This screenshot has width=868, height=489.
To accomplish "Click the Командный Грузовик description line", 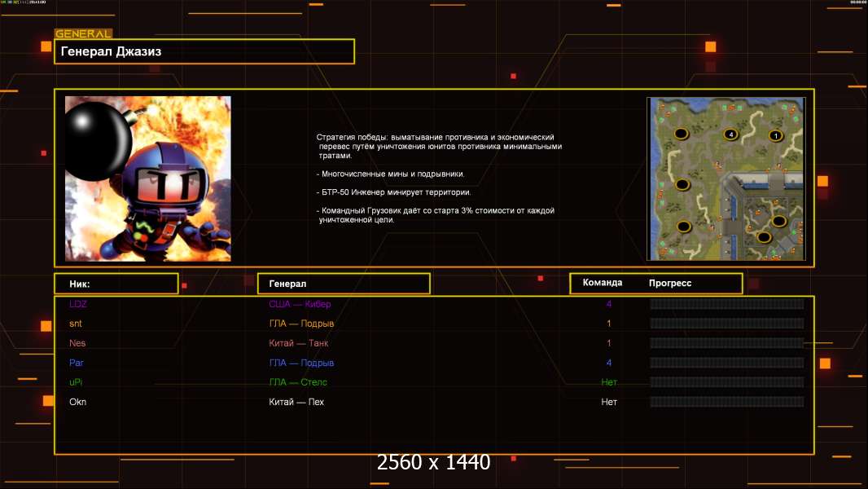I will point(435,215).
